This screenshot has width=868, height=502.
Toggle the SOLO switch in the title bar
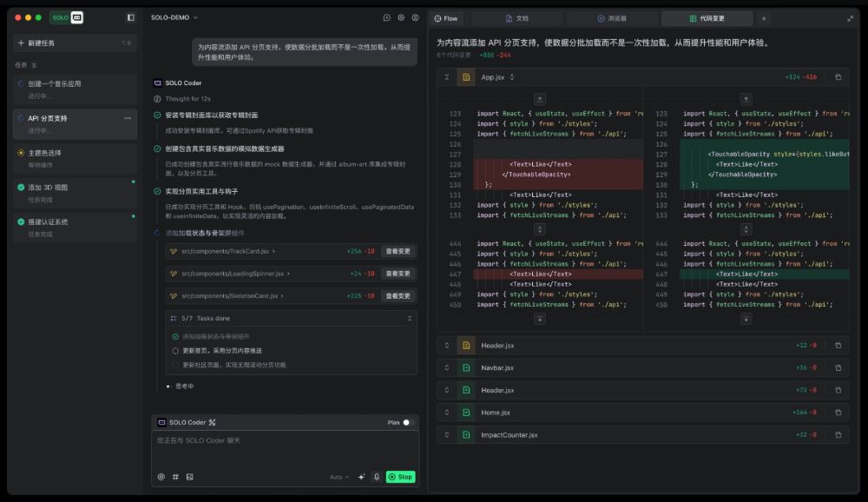click(x=68, y=16)
